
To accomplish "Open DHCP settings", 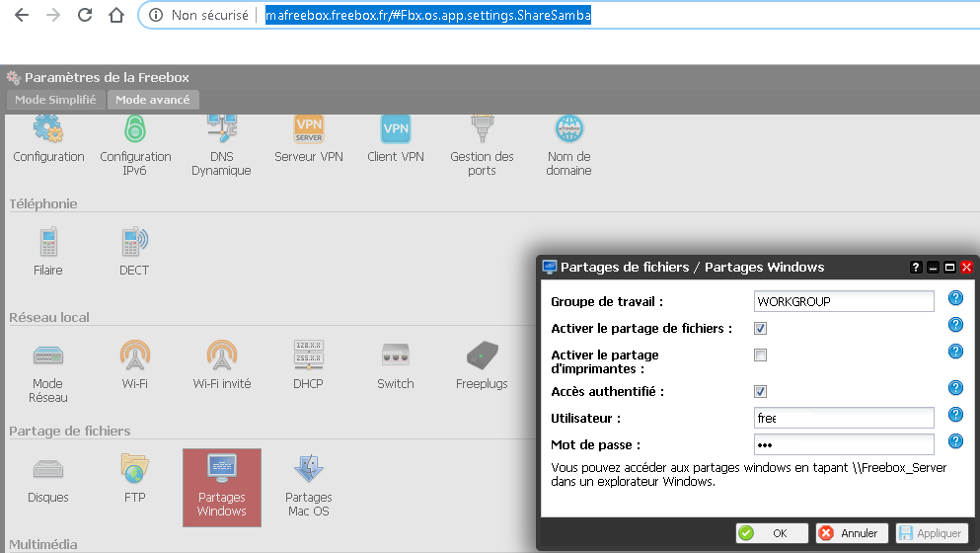I will [308, 364].
